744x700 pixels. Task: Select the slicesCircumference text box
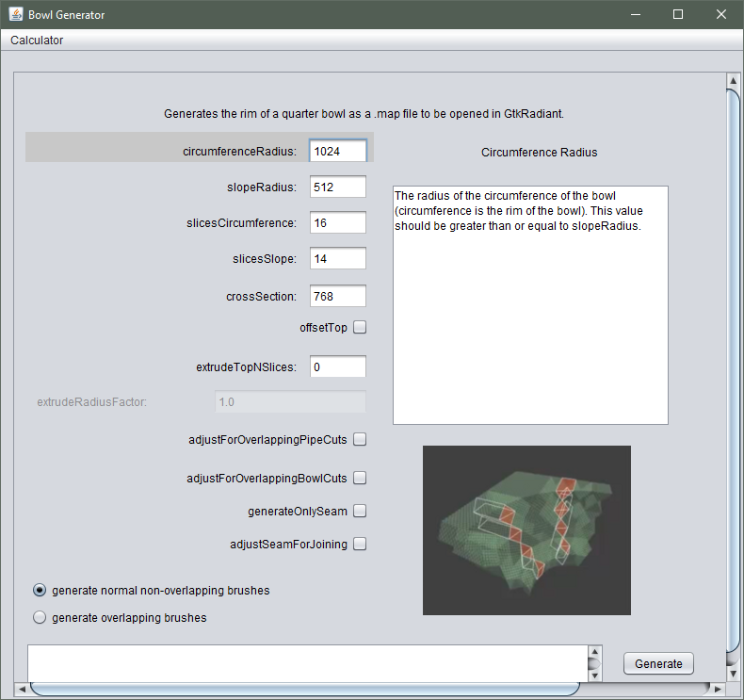click(338, 222)
